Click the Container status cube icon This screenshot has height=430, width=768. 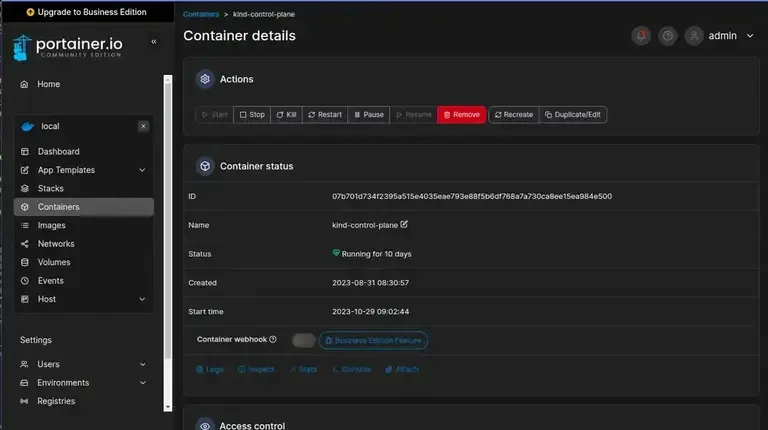pos(205,166)
